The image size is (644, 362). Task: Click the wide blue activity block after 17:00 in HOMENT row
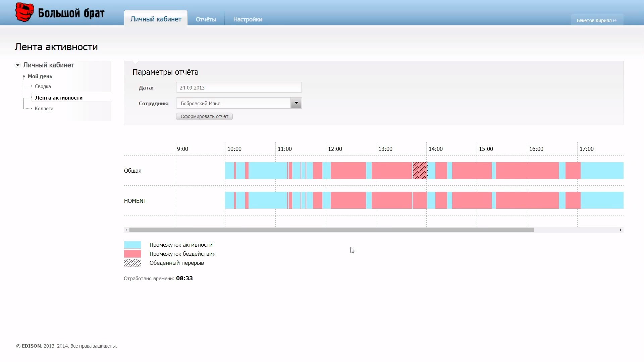[602, 200]
